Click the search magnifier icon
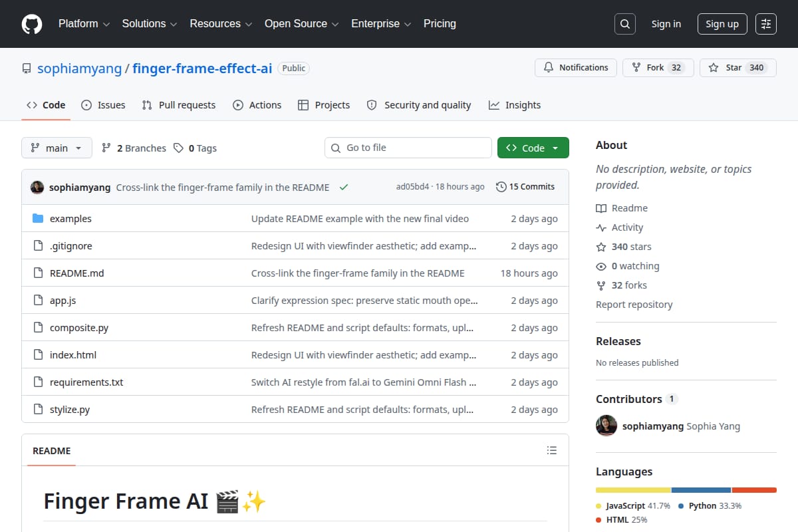The height and width of the screenshot is (532, 798). [624, 24]
